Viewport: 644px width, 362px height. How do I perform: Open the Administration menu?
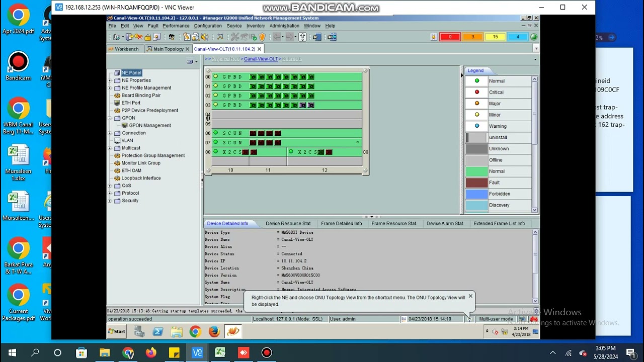pos(284,26)
